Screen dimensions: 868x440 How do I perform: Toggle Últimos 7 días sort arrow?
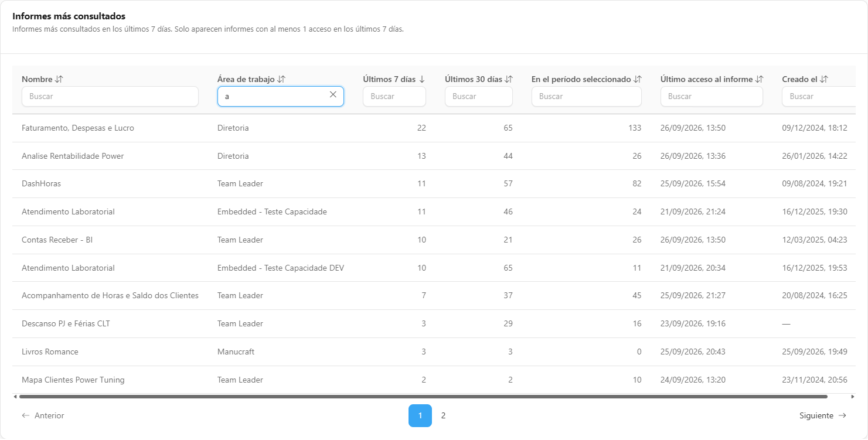[x=422, y=79]
